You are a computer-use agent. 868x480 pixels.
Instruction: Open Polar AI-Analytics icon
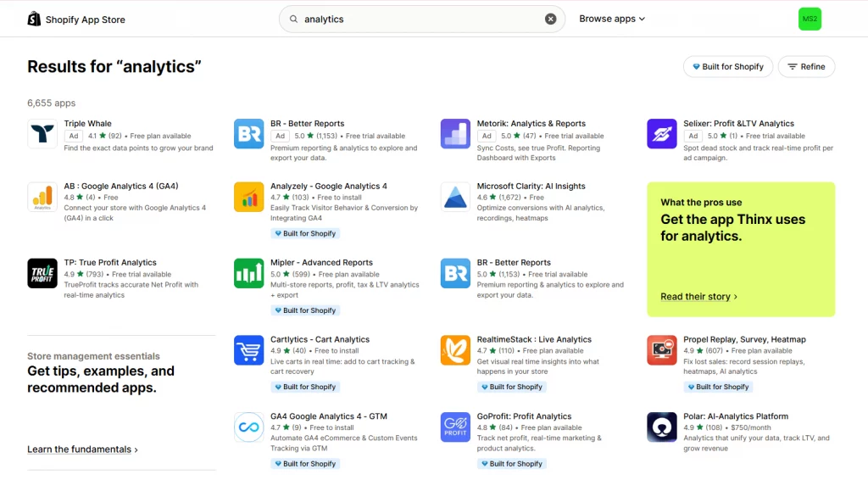click(661, 427)
